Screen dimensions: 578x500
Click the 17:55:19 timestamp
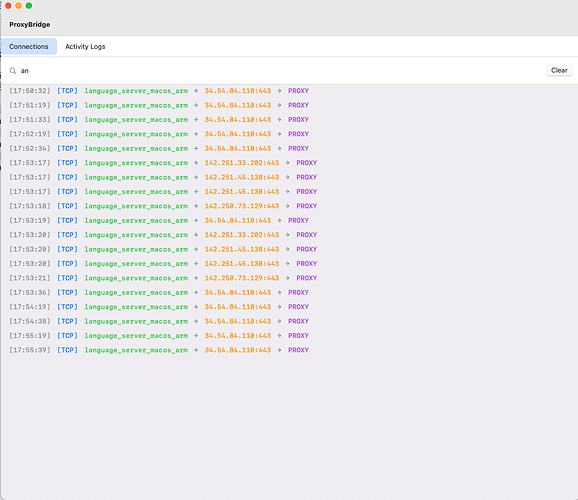[29, 336]
